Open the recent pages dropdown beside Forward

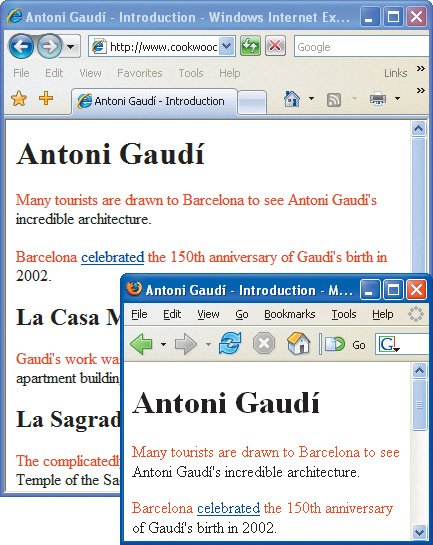[71, 46]
